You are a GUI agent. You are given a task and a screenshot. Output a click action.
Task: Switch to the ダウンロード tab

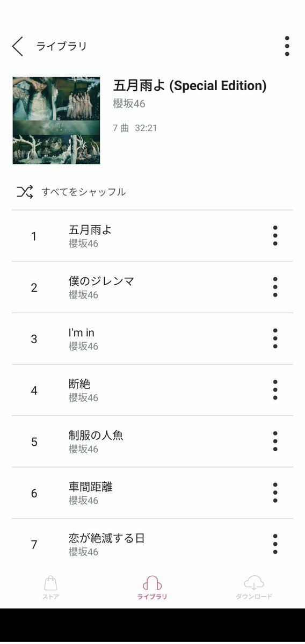tap(253, 588)
